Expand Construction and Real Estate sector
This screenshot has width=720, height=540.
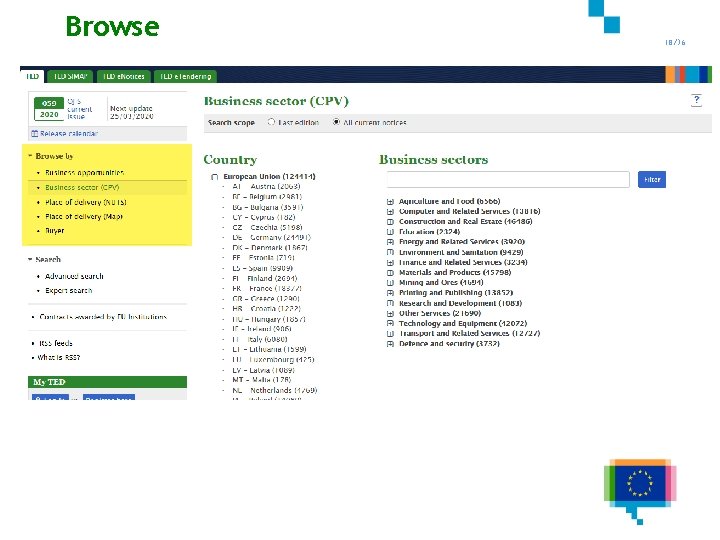pos(390,222)
